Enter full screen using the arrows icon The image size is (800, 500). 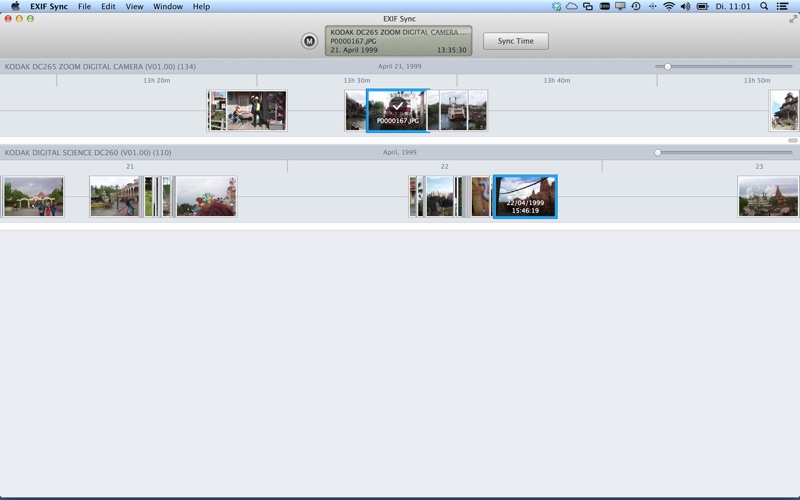point(793,19)
